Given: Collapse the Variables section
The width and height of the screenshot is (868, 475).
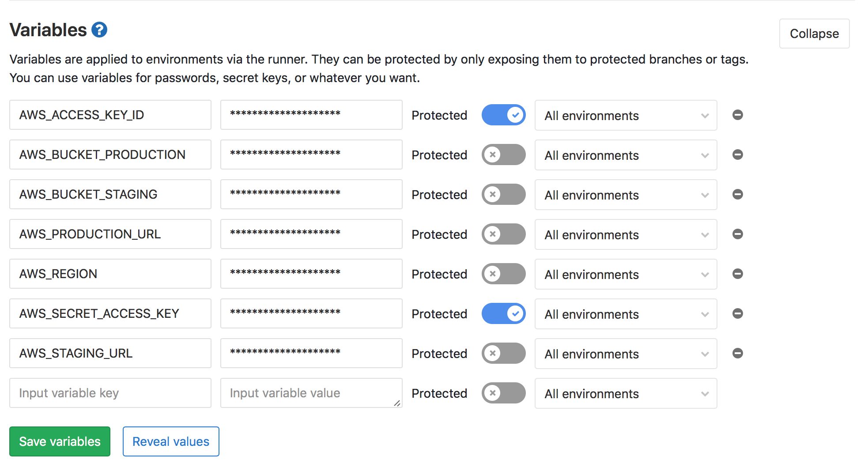Looking at the screenshot, I should (814, 34).
